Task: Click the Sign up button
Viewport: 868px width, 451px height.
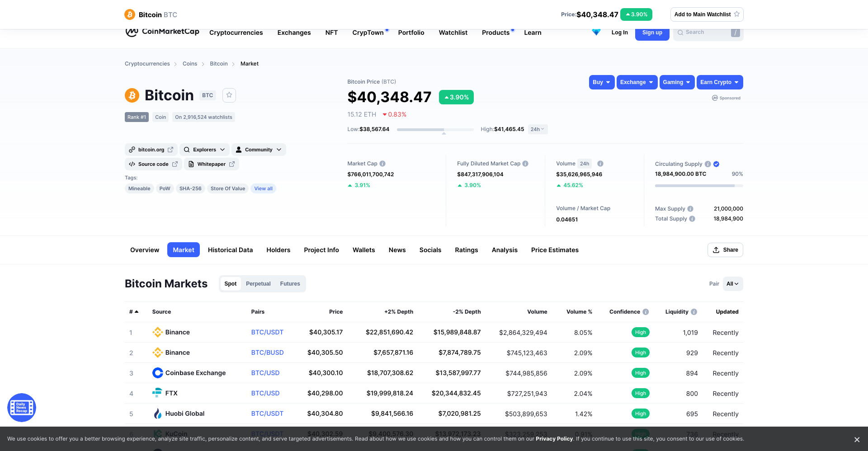Action: (652, 33)
